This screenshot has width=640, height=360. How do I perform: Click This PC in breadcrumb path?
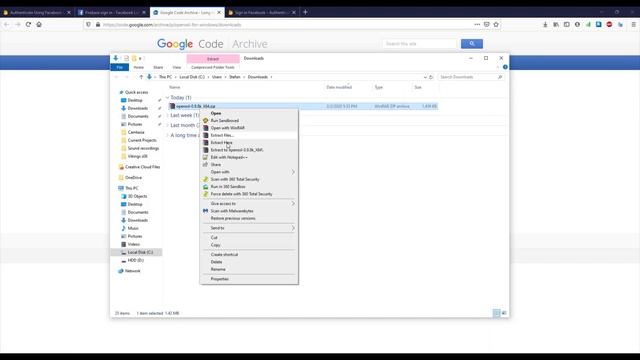[165, 77]
